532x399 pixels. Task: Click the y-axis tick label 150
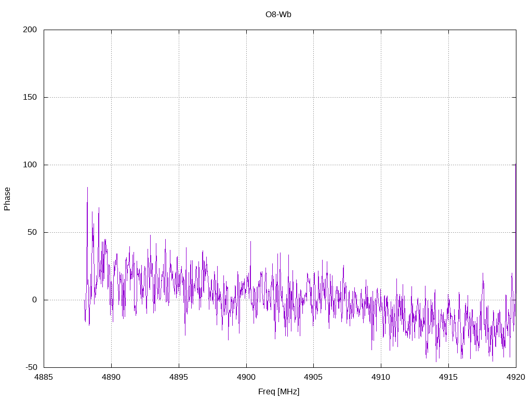(x=30, y=97)
